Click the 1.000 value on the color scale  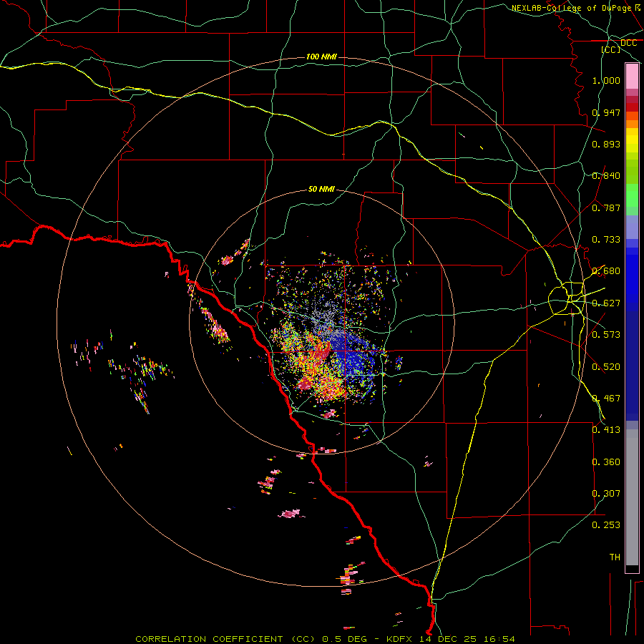coord(606,80)
